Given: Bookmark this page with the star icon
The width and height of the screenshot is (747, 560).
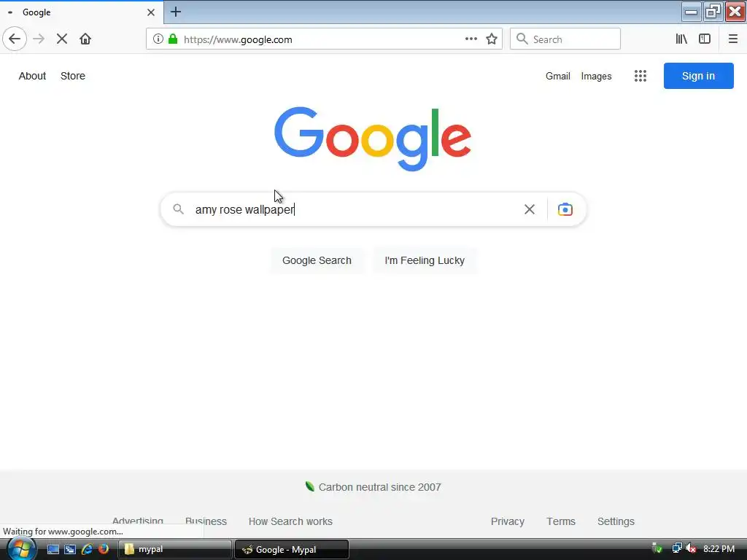Looking at the screenshot, I should [x=492, y=39].
